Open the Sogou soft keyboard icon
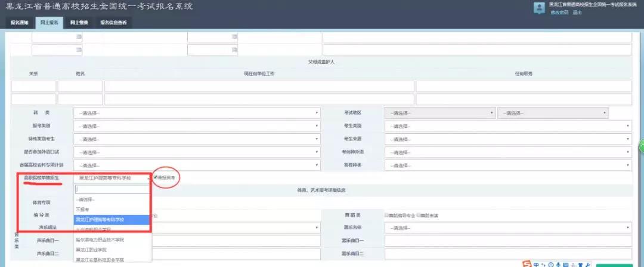The image size is (644, 267). pos(565,263)
